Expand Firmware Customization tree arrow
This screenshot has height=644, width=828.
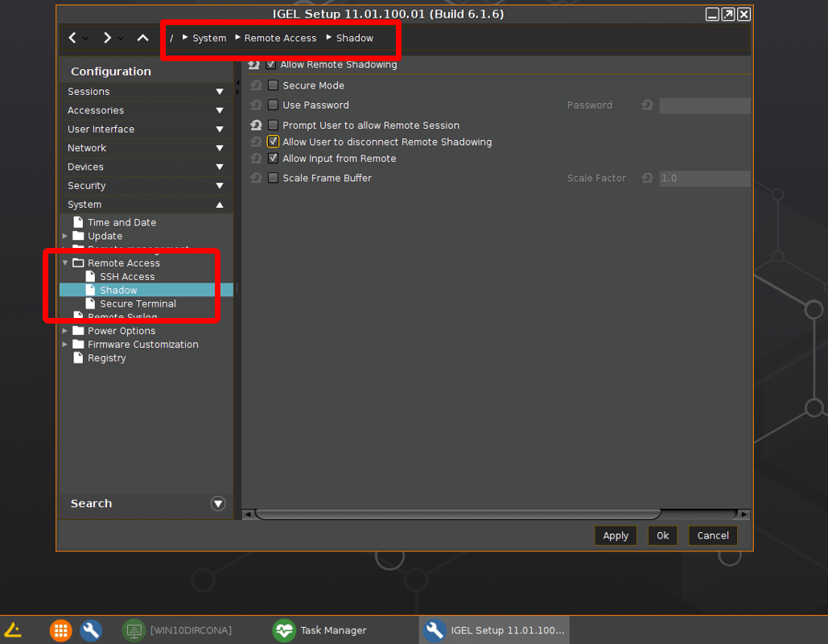coord(65,345)
